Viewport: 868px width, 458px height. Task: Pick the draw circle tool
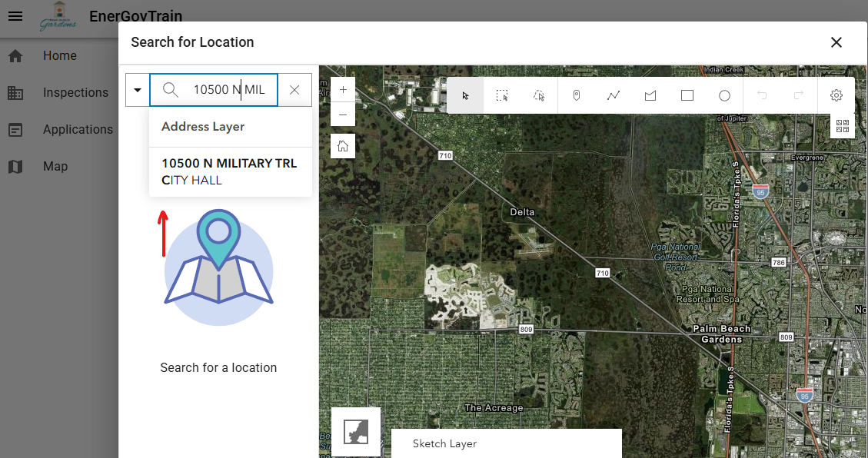[x=724, y=95]
